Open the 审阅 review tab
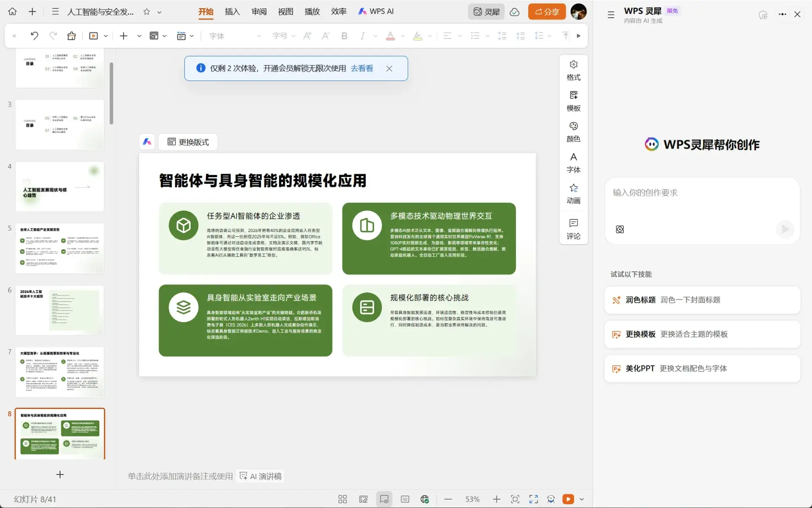The width and height of the screenshot is (812, 508). tap(259, 12)
